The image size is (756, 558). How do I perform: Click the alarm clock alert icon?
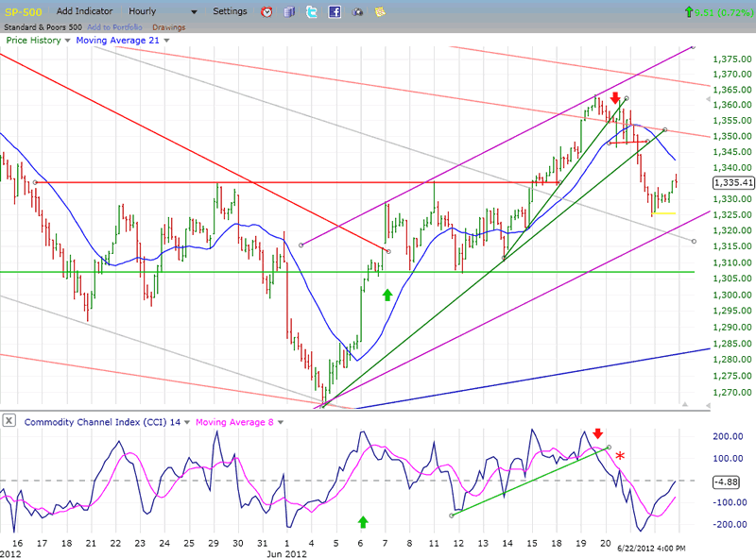267,12
